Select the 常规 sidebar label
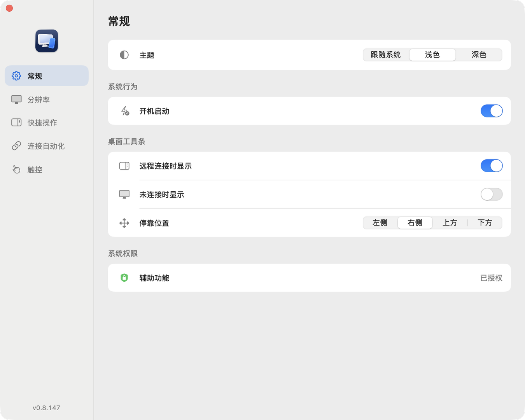The width and height of the screenshot is (525, 420). (35, 76)
